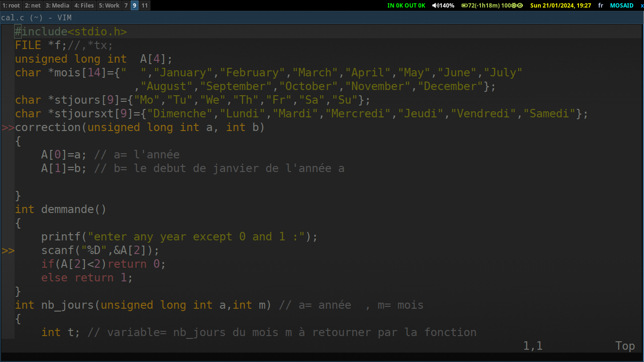This screenshot has height=362, width=644.
Task: Click the printf 'enter any year' string
Action: (x=197, y=237)
